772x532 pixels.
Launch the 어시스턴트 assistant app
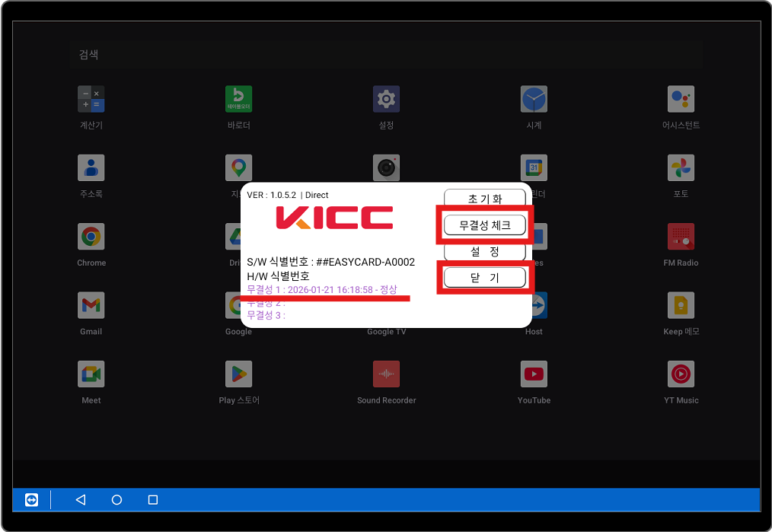point(681,99)
